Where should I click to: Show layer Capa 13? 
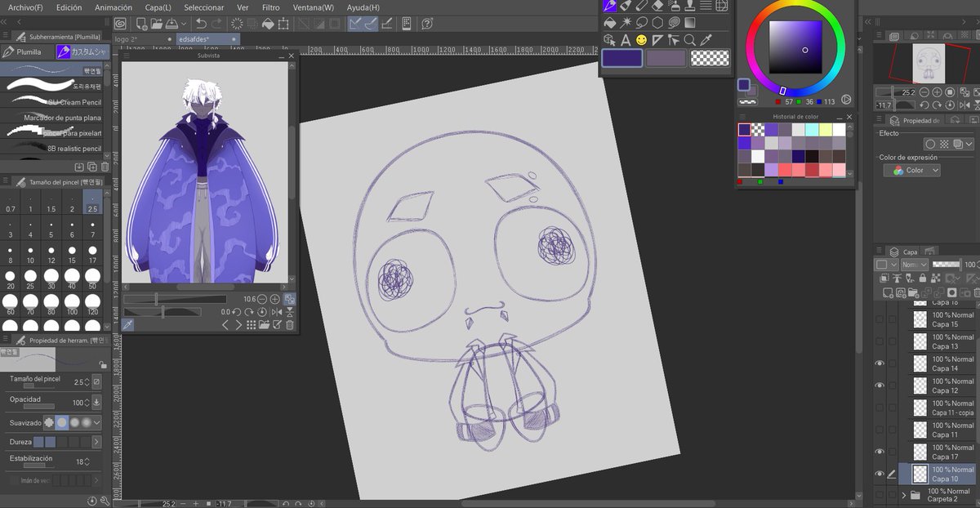[880, 341]
